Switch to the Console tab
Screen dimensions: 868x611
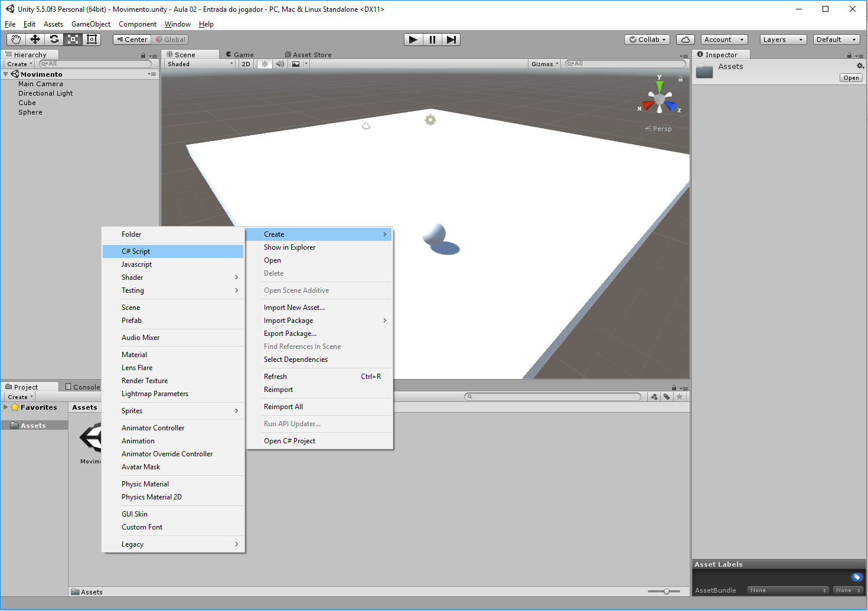coord(83,387)
